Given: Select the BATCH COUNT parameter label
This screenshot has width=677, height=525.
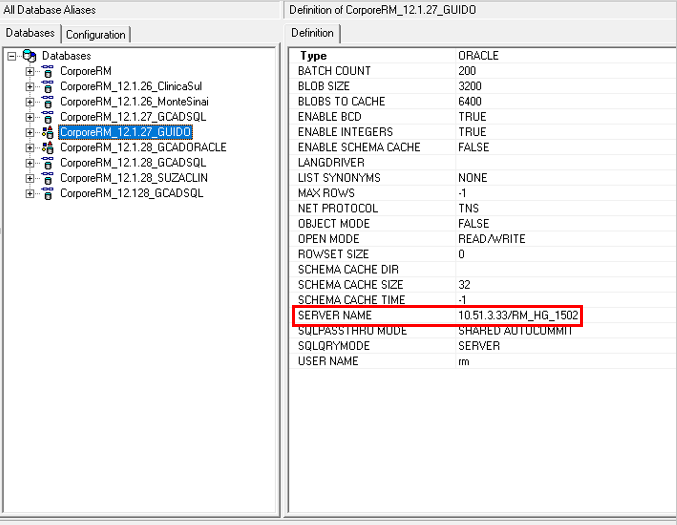Looking at the screenshot, I should (334, 71).
